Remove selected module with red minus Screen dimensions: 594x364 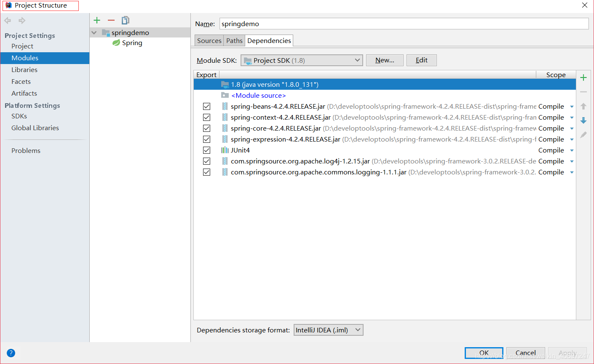pos(111,20)
